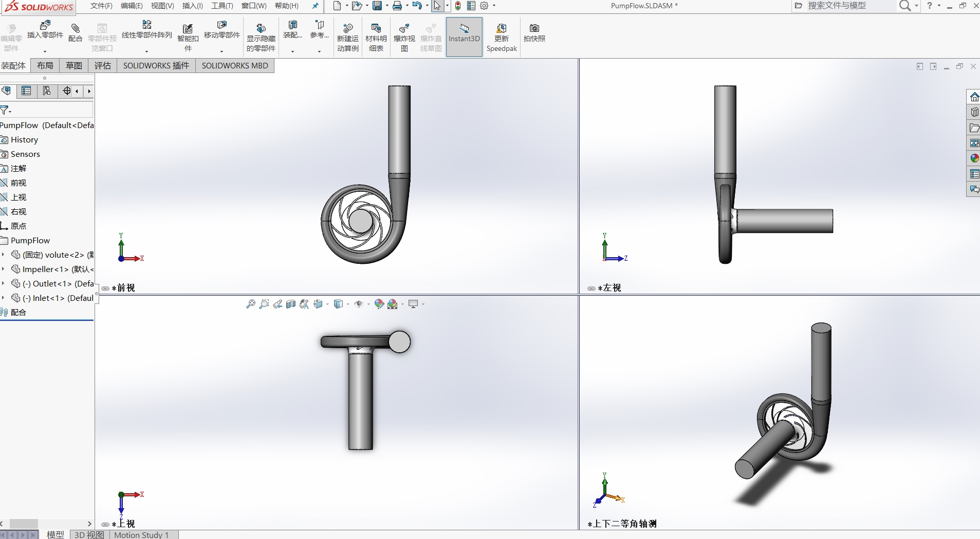Switch to 评估 tab

click(x=103, y=65)
